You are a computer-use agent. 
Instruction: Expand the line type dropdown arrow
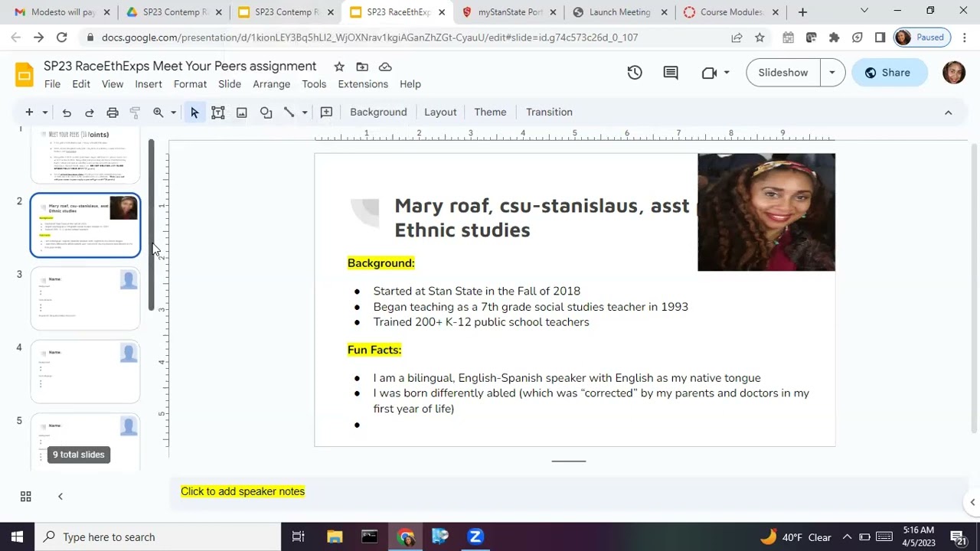[305, 112]
